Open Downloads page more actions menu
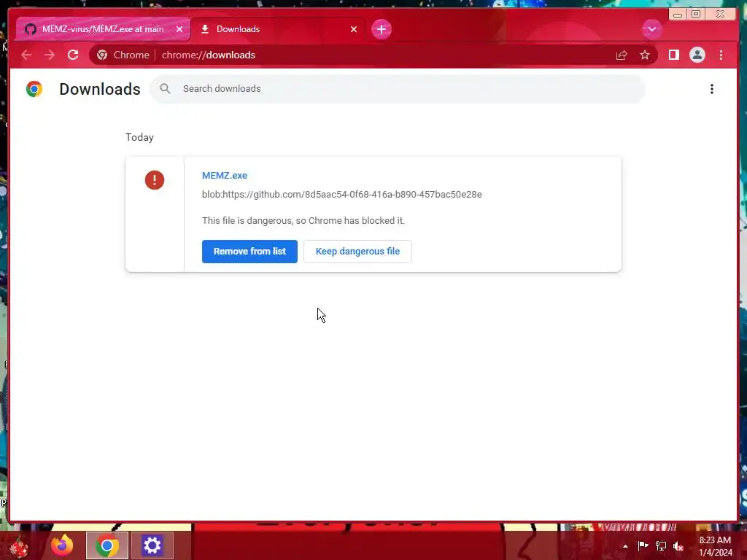Viewport: 747px width, 560px height. pos(712,89)
